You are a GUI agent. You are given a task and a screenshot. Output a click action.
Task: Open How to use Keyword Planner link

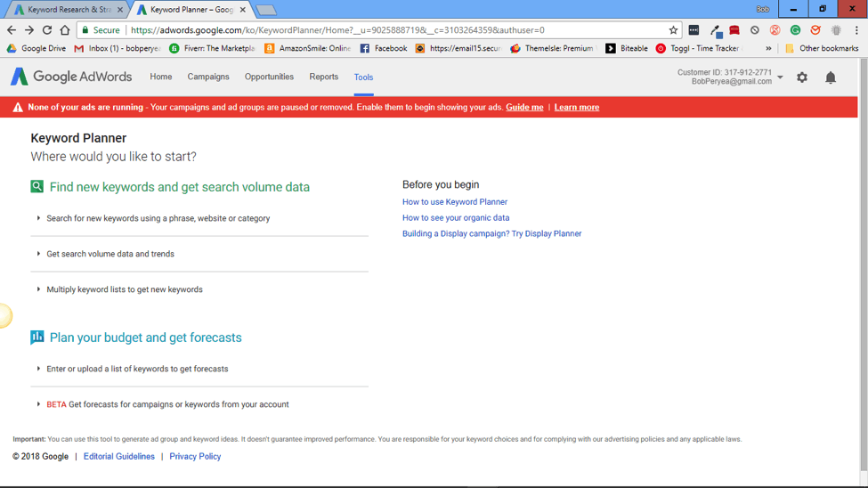pyautogui.click(x=455, y=202)
